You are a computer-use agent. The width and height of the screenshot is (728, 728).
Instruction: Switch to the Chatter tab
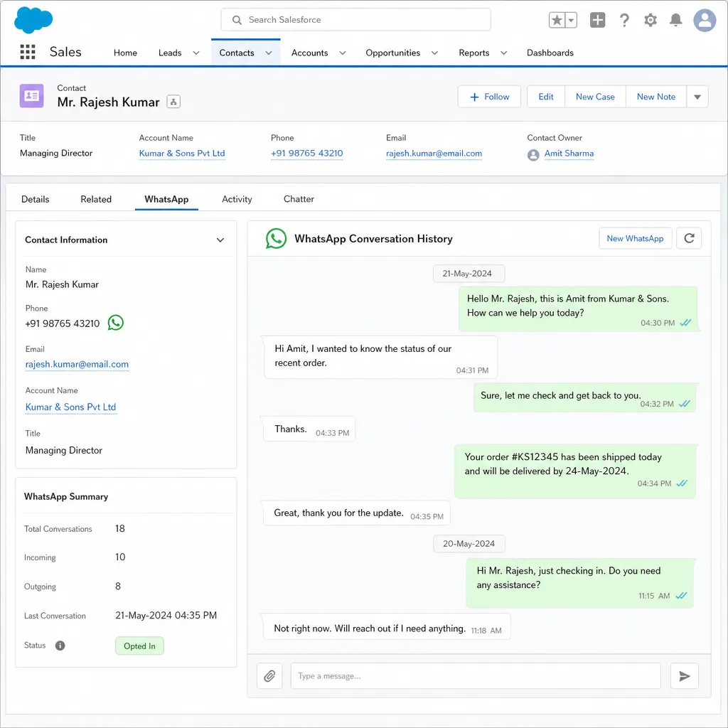pos(299,199)
